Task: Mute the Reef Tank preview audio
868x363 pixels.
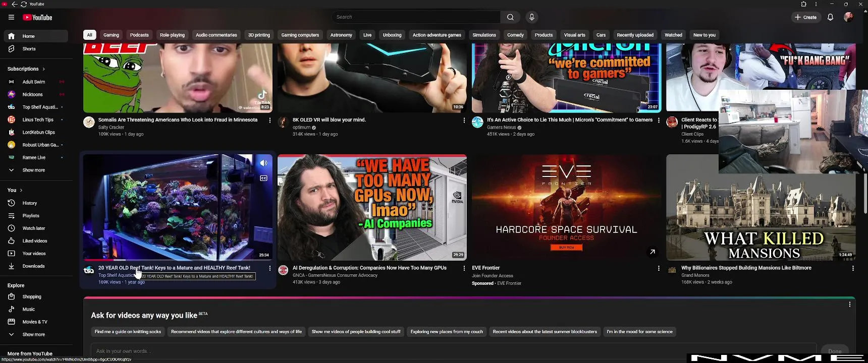Action: 263,163
